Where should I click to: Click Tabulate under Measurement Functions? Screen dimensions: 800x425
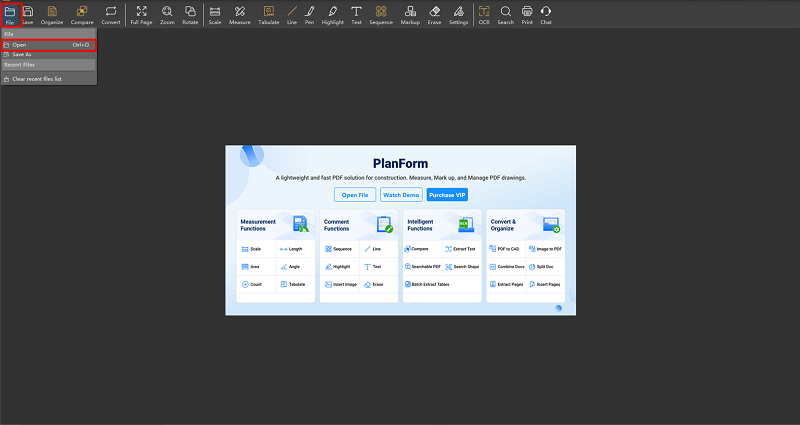[293, 285]
